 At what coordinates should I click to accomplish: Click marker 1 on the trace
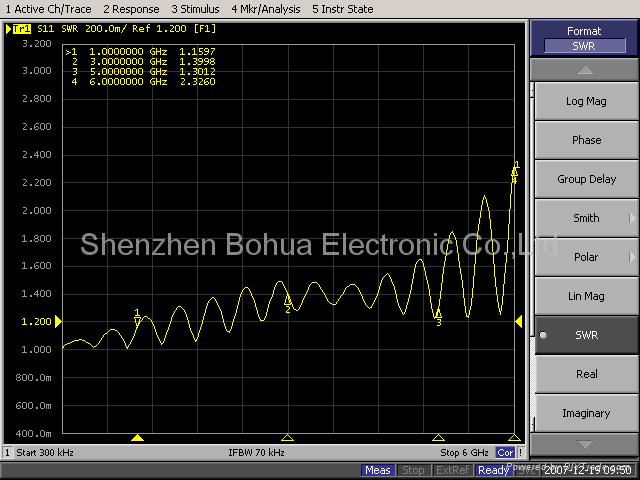click(137, 317)
